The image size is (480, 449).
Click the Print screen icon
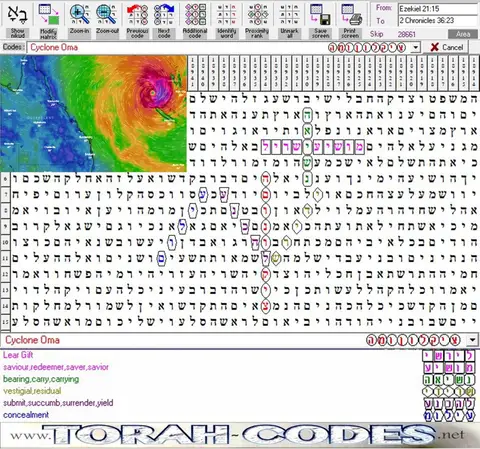(x=351, y=15)
